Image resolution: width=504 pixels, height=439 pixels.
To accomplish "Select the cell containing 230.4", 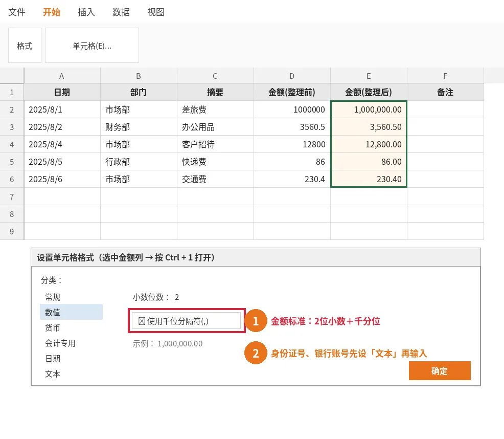I will [x=292, y=179].
